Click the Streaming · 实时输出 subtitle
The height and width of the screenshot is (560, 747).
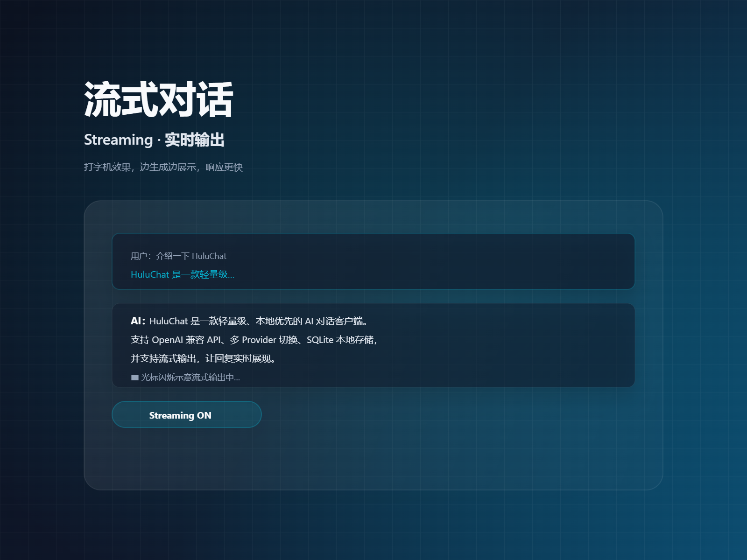click(155, 140)
